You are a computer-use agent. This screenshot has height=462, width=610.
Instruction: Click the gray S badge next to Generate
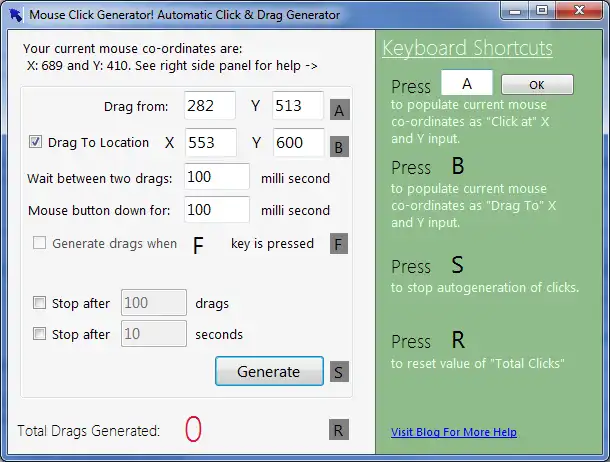(339, 372)
